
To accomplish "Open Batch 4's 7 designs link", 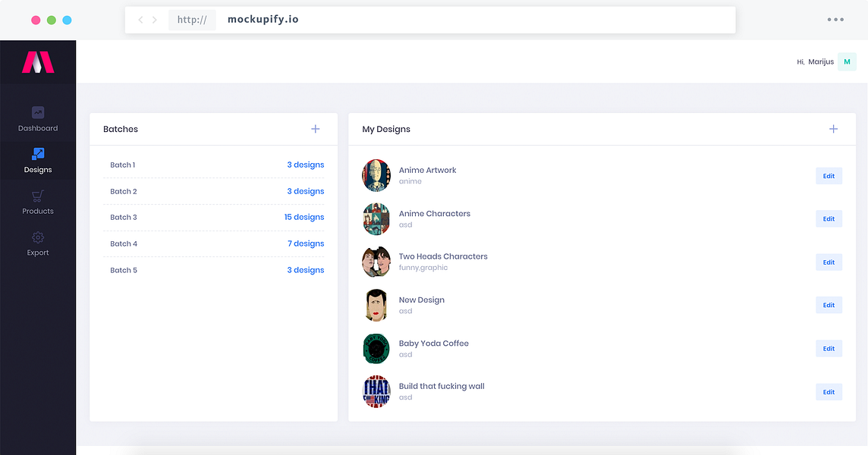I will (x=306, y=243).
